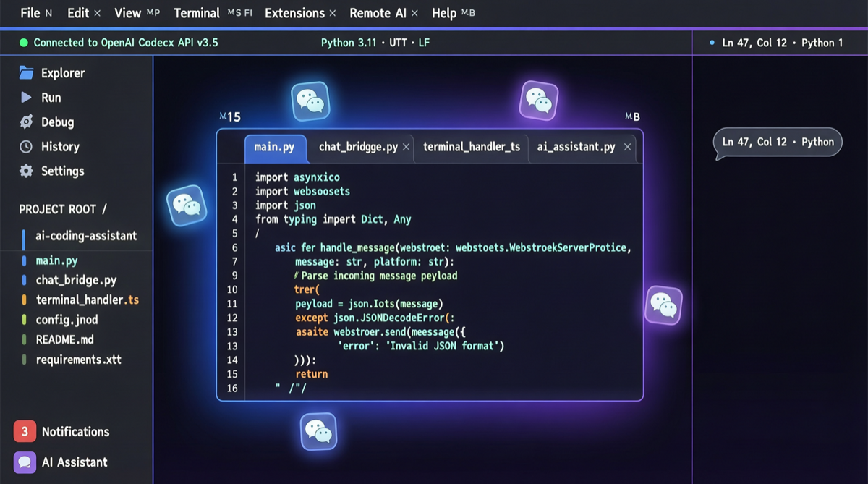Click the 'Python 3.11 · UTT · LF' status text
This screenshot has width=868, height=484.
coord(375,43)
